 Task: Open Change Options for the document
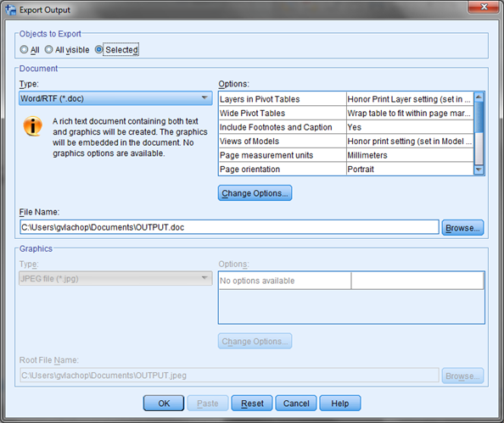[x=255, y=193]
